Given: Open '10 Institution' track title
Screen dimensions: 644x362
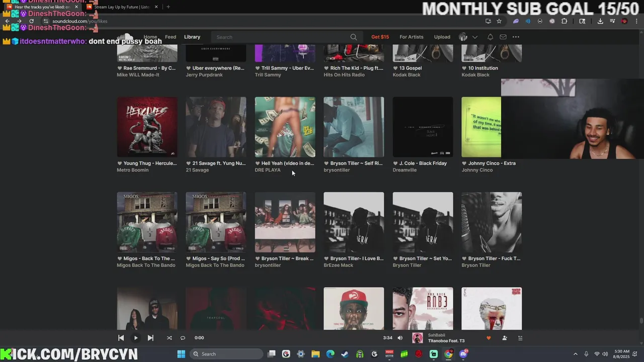Looking at the screenshot, I should click(x=483, y=68).
